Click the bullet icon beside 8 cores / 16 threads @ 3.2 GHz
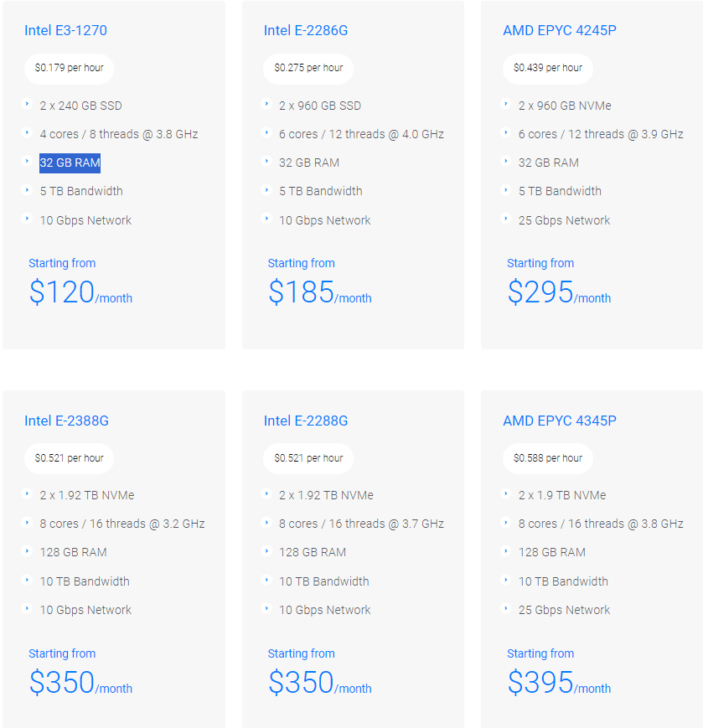The width and height of the screenshot is (703, 728). 28,523
